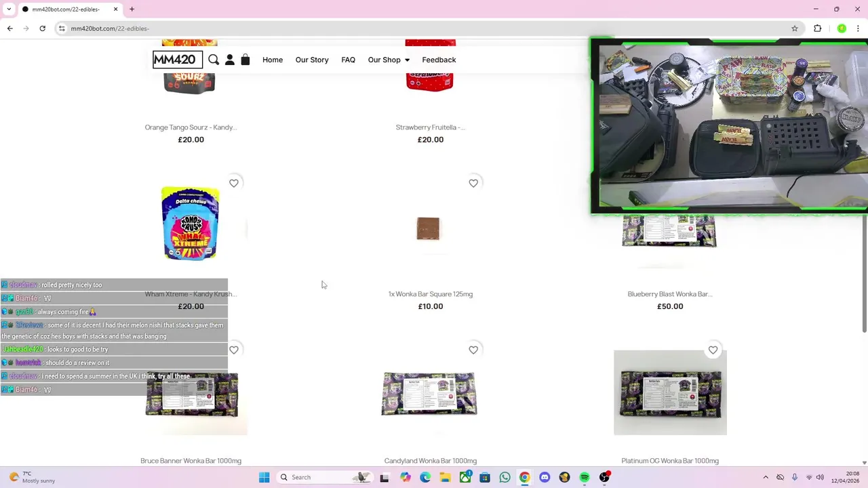Open Bruce Banner Wonka Bar 1000mg link
This screenshot has height=488, width=868.
(191, 461)
